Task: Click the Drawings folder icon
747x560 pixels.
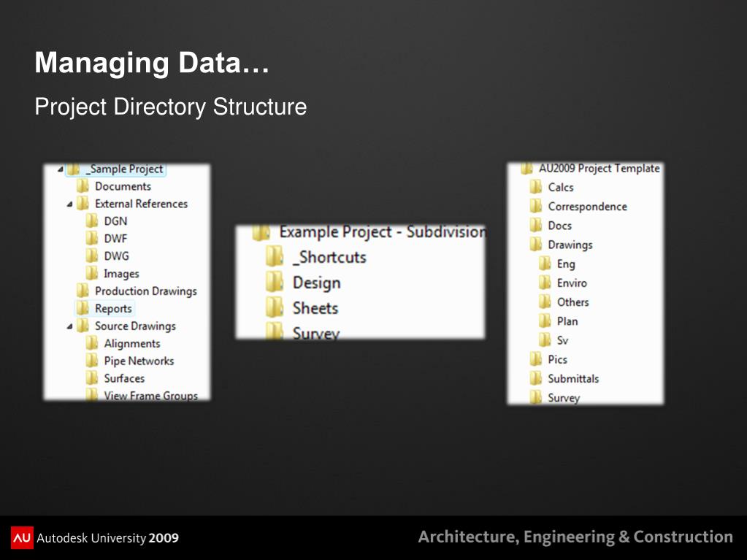Action: (x=536, y=245)
